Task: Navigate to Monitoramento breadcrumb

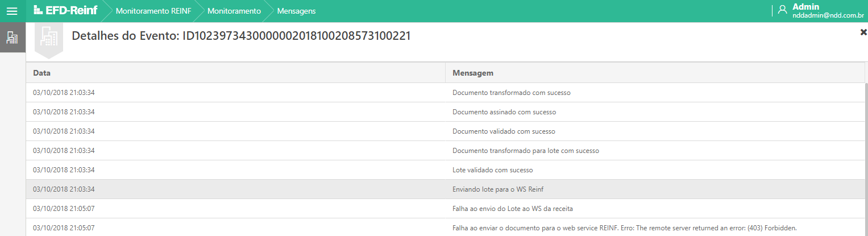Action: 234,11
